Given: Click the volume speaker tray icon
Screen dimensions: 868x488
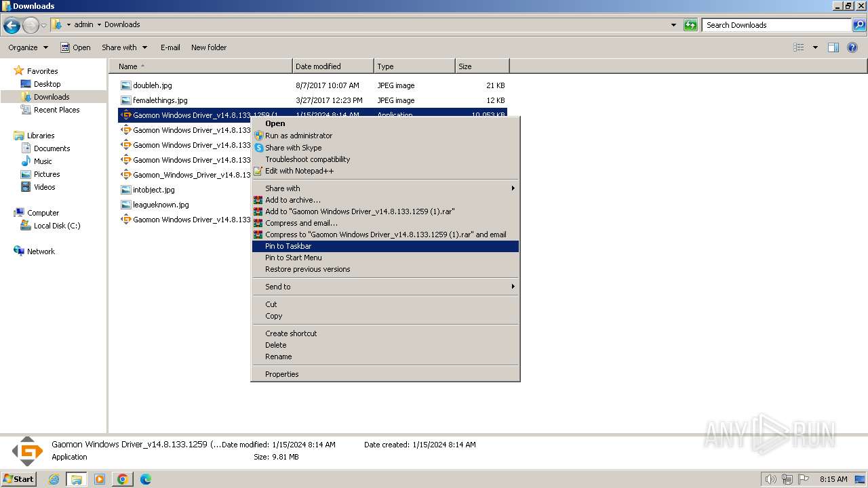Looking at the screenshot, I should (x=770, y=479).
